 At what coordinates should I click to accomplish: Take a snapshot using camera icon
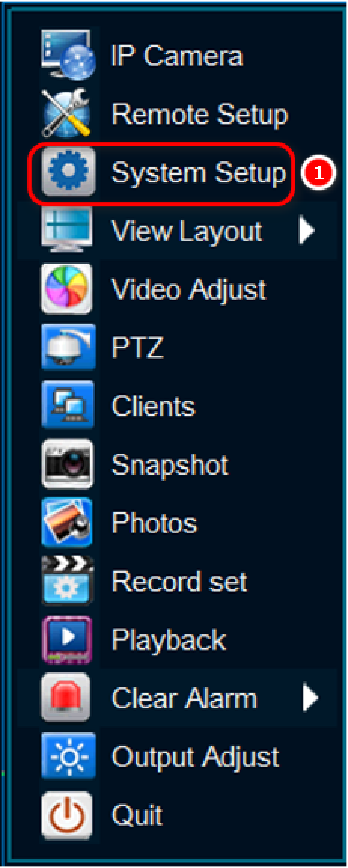pyautogui.click(x=67, y=464)
